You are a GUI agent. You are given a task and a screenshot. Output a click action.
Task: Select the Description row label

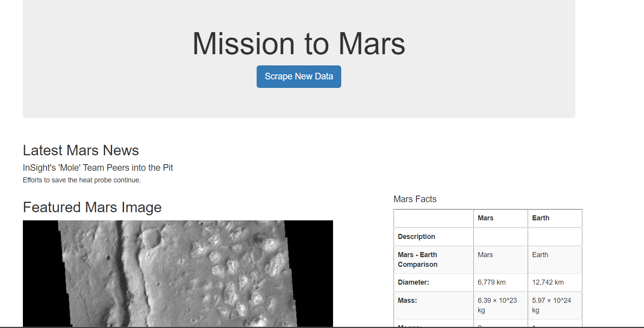click(x=416, y=236)
